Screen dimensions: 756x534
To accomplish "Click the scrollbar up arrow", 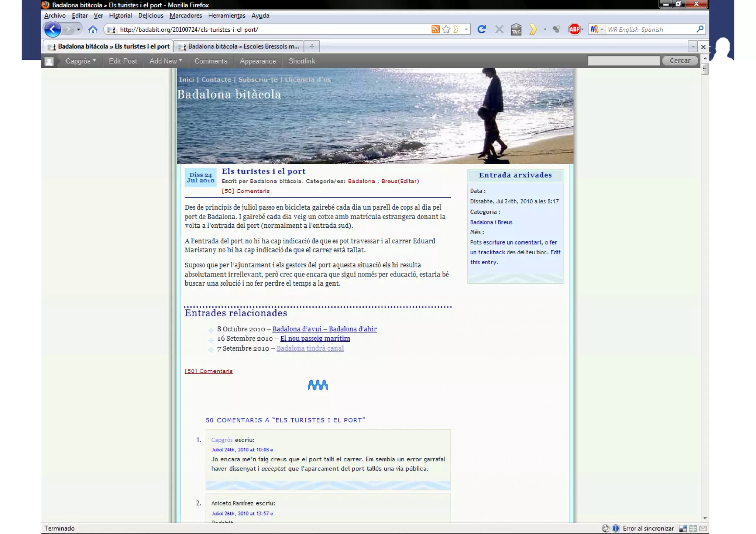I will [x=705, y=58].
